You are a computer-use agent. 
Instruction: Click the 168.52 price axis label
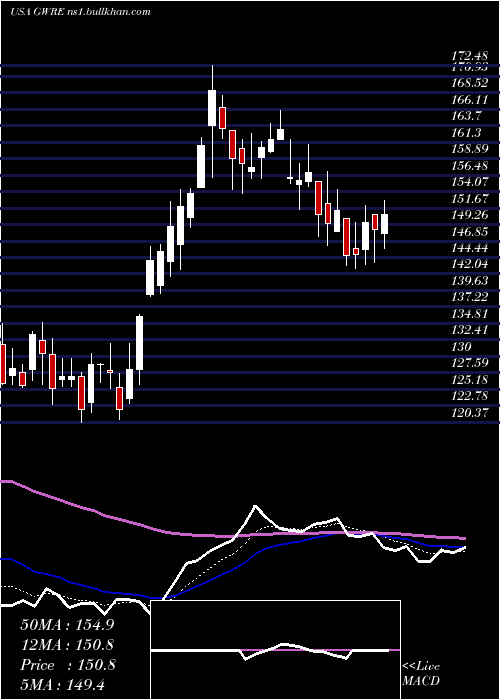coord(470,83)
